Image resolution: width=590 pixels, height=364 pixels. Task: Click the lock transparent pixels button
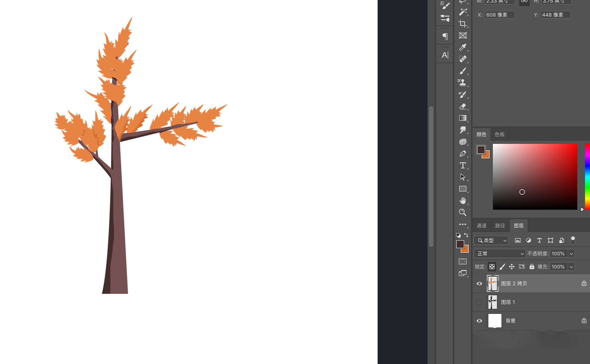[492, 267]
